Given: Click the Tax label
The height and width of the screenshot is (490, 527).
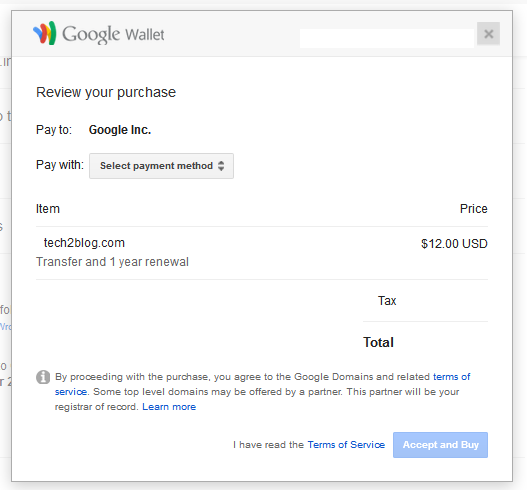Looking at the screenshot, I should 387,300.
